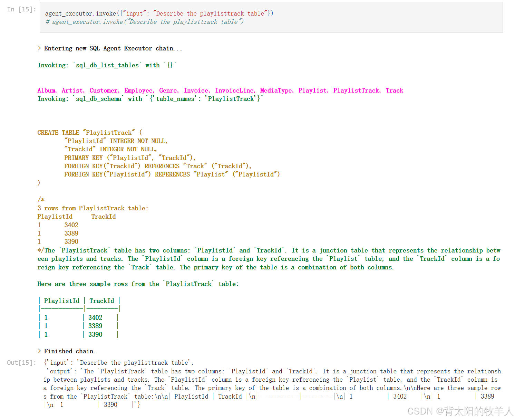Click the 'sql_db_list_tables' invoking line
The width and height of the screenshot is (515, 420).
coord(107,65)
